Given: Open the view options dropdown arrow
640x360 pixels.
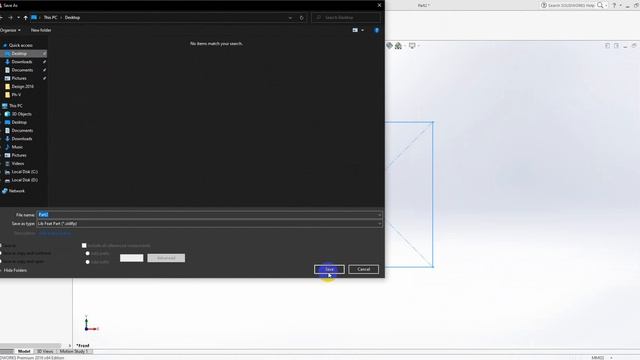Looking at the screenshot, I should point(362,30).
